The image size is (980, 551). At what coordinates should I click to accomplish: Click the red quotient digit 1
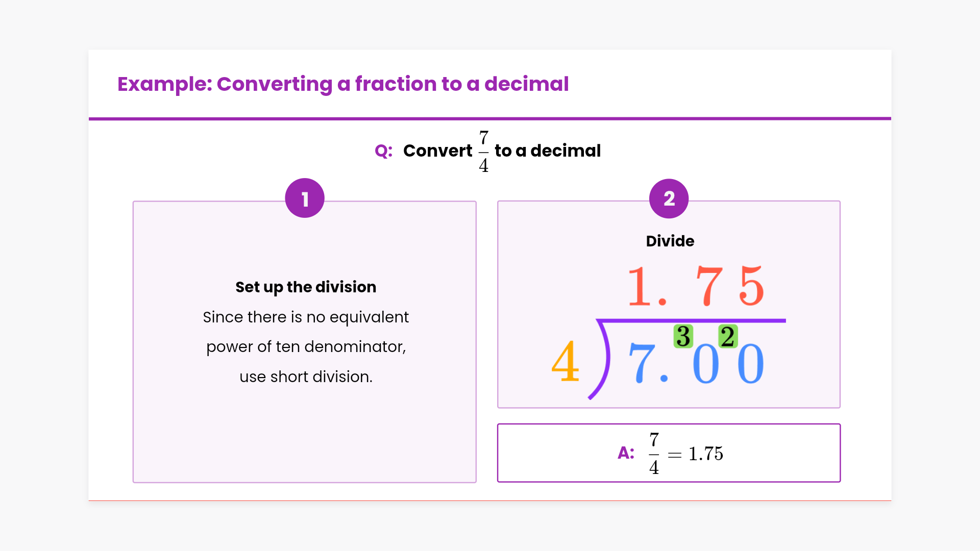tap(639, 287)
